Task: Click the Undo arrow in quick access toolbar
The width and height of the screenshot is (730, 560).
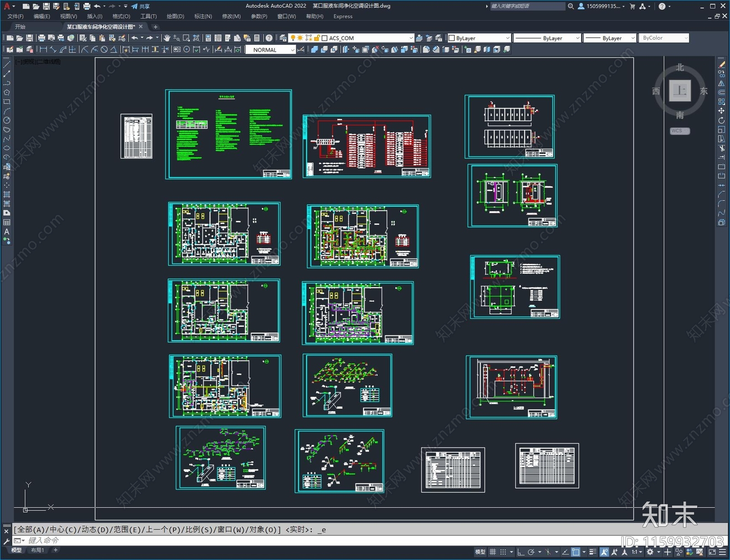Action: [x=97, y=6]
